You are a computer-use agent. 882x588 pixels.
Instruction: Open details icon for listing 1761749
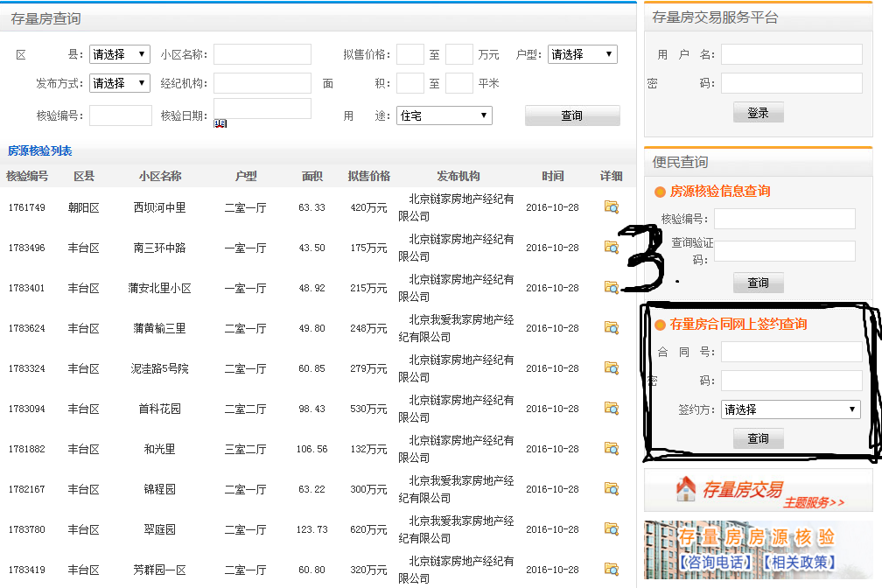pyautogui.click(x=612, y=207)
